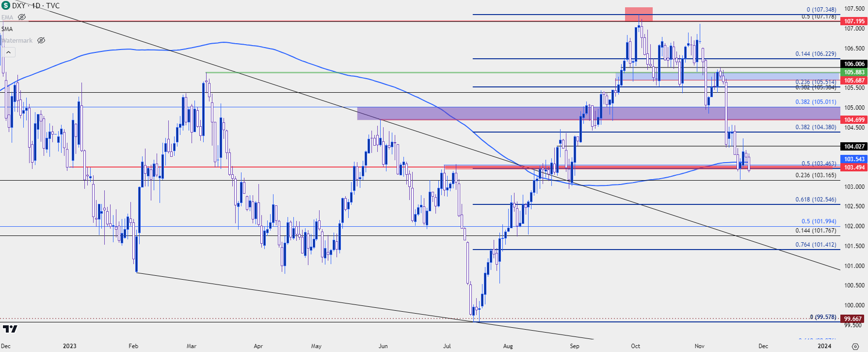Screen dimensions: 868x352
Task: Click the 100.000 price scale value
Action: [x=854, y=305]
